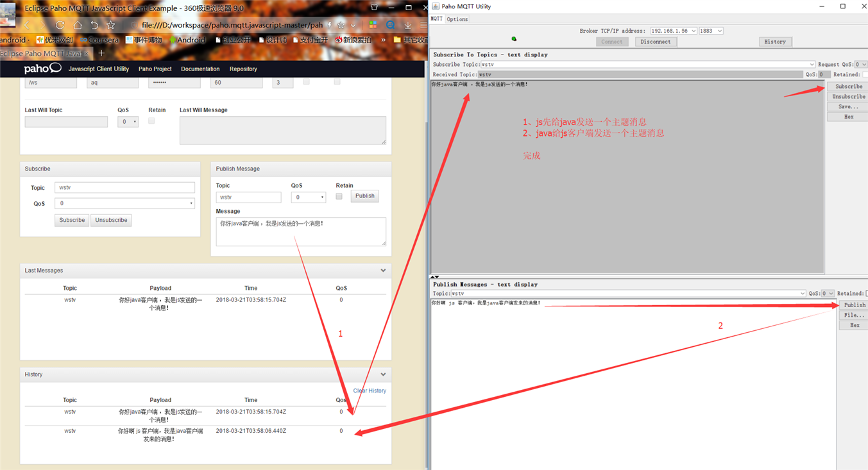Click the Publish Message topic input field
868x470 pixels.
tap(248, 197)
